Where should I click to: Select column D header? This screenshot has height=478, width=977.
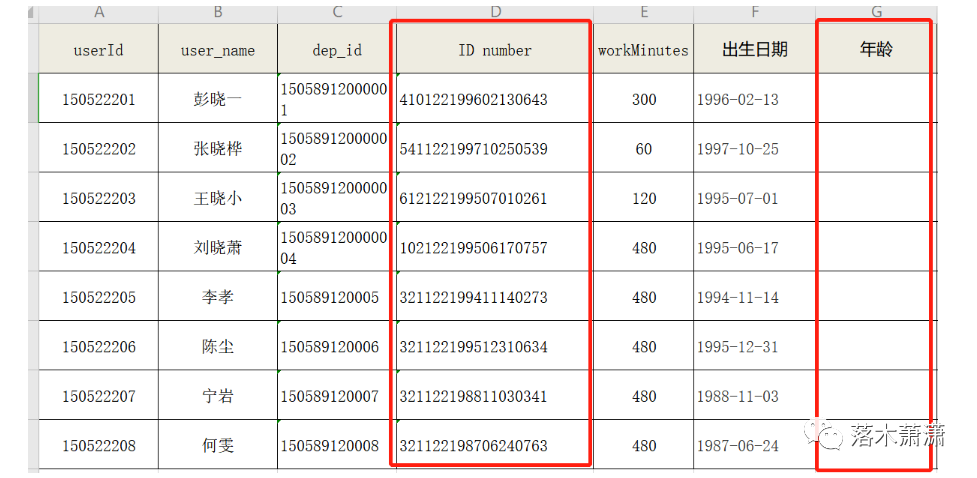point(495,14)
